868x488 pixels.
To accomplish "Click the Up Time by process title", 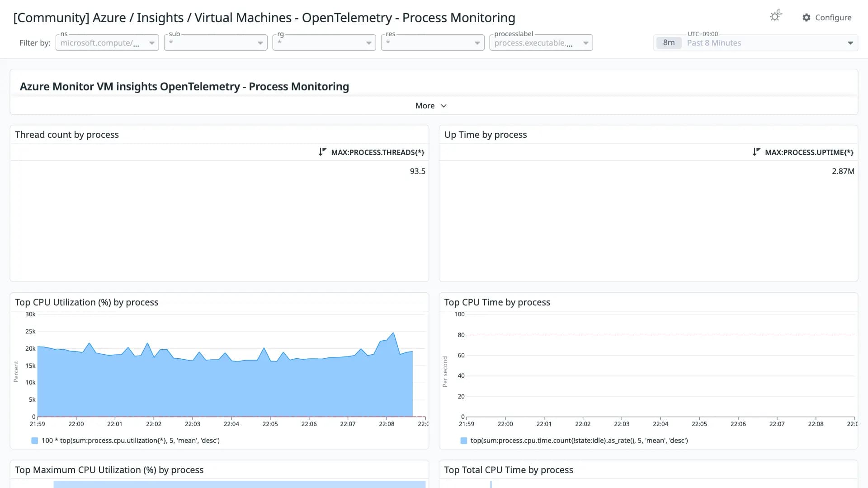I will click(x=486, y=135).
